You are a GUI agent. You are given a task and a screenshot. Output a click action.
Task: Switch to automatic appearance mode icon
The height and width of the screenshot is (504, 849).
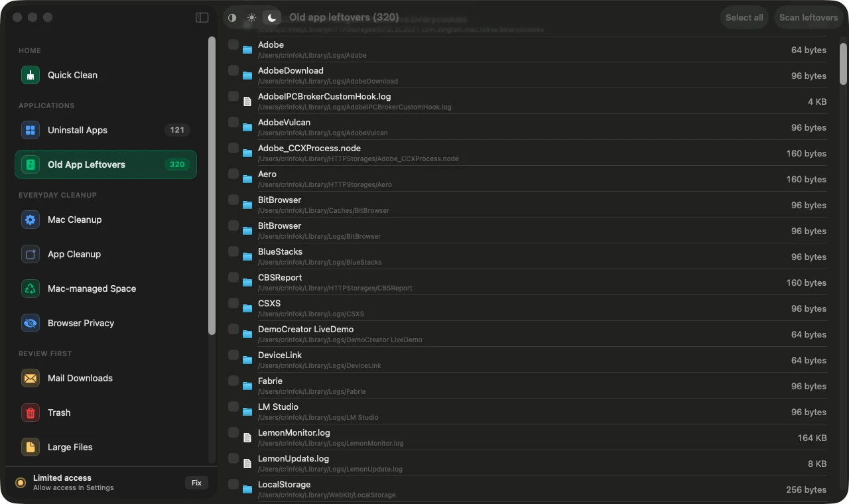pos(232,18)
